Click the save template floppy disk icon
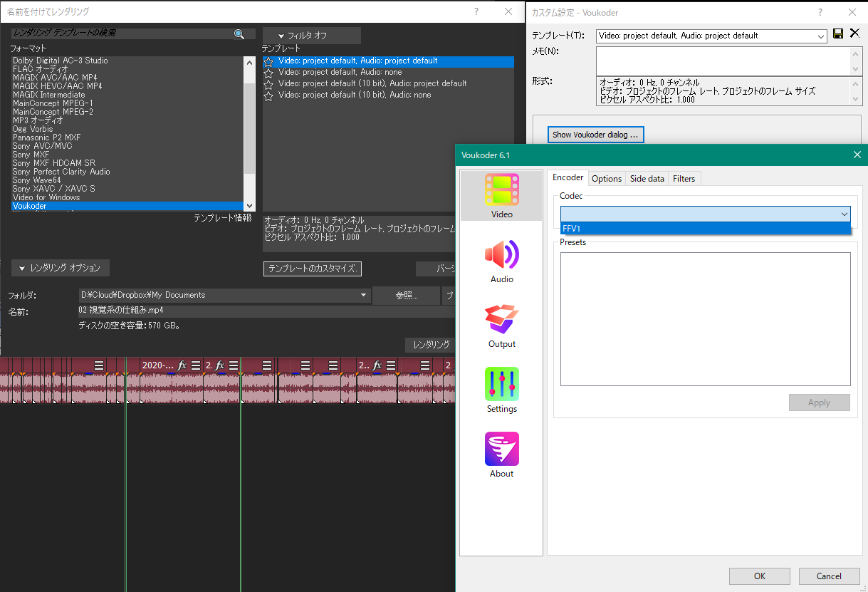This screenshot has height=592, width=868. pos(838,34)
